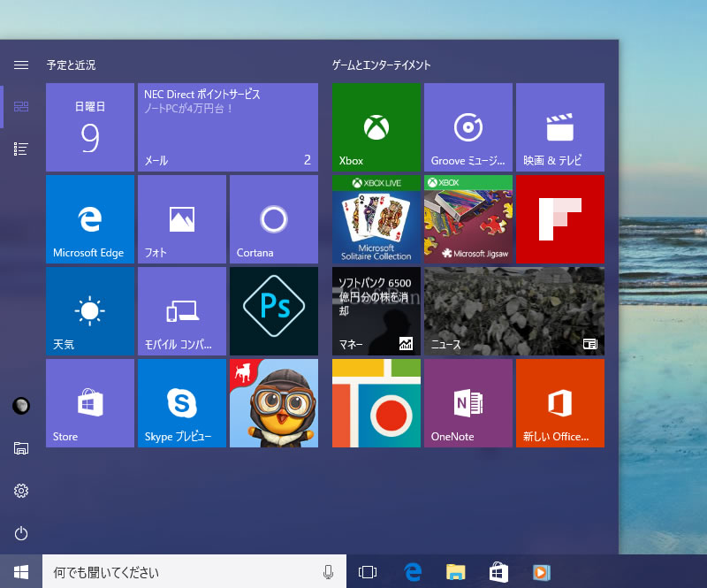Screen dimensions: 707x588
Task: Open the media player taskbar icon
Action: pyautogui.click(x=541, y=572)
